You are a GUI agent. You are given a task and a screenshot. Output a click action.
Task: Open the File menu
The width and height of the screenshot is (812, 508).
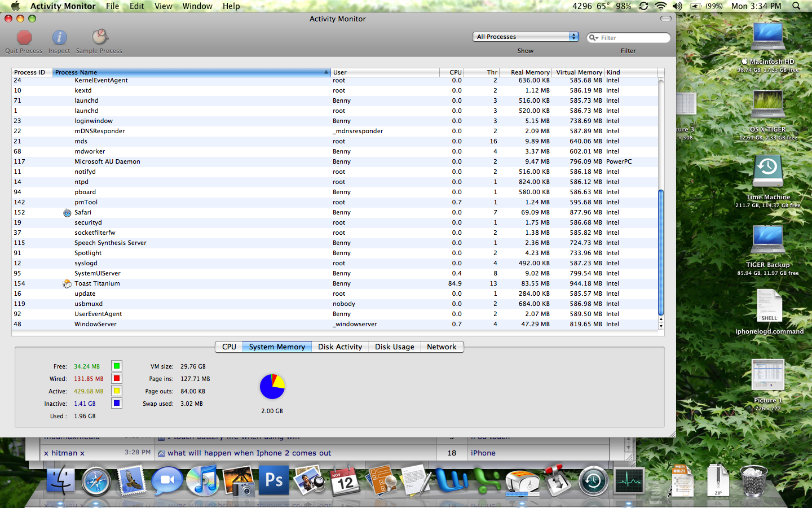tap(112, 6)
